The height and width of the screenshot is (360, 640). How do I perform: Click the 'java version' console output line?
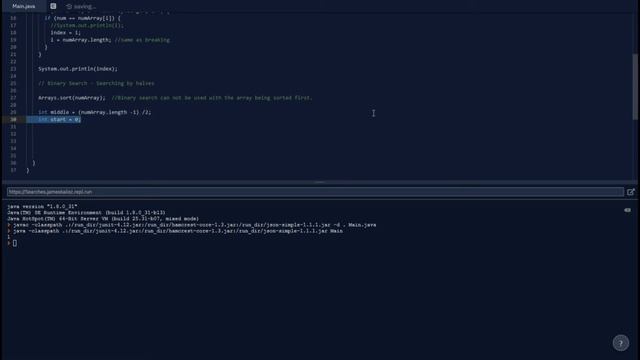click(x=42, y=207)
